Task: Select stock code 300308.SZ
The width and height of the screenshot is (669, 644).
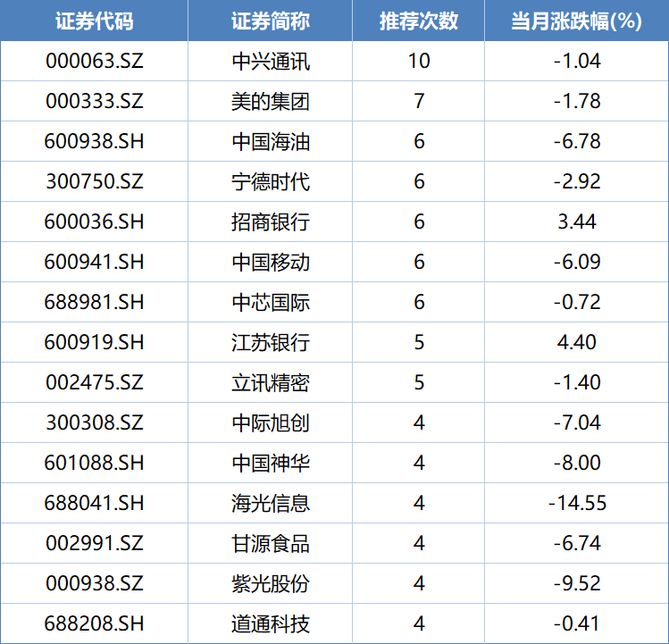Action: tap(94, 422)
